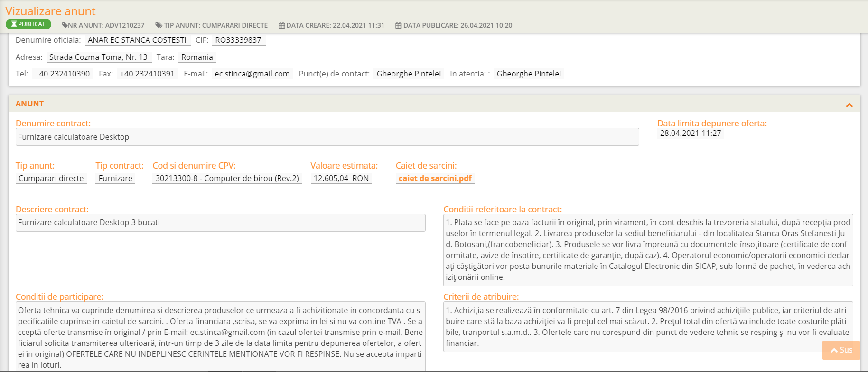Click the ANUNT section header

click(434, 104)
